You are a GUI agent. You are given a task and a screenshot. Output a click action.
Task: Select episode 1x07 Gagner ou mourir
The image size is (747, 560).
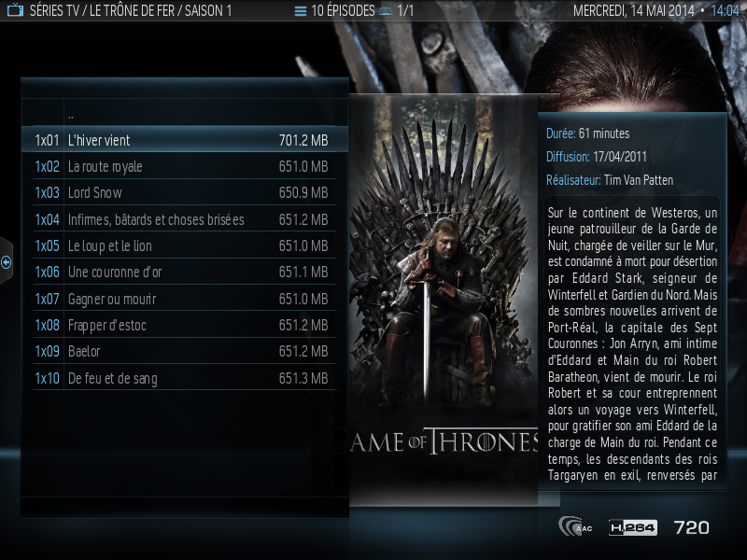(185, 299)
